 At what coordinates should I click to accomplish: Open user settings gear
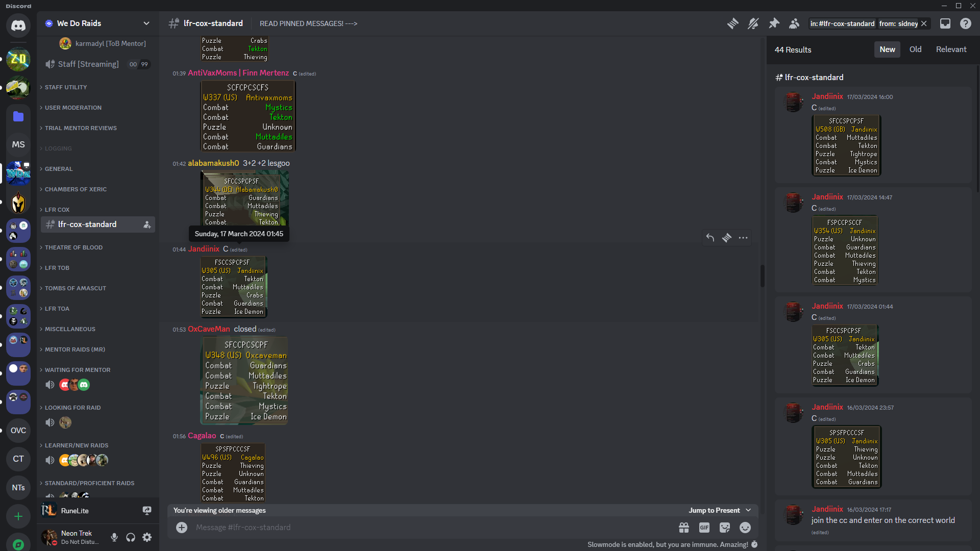point(147,537)
